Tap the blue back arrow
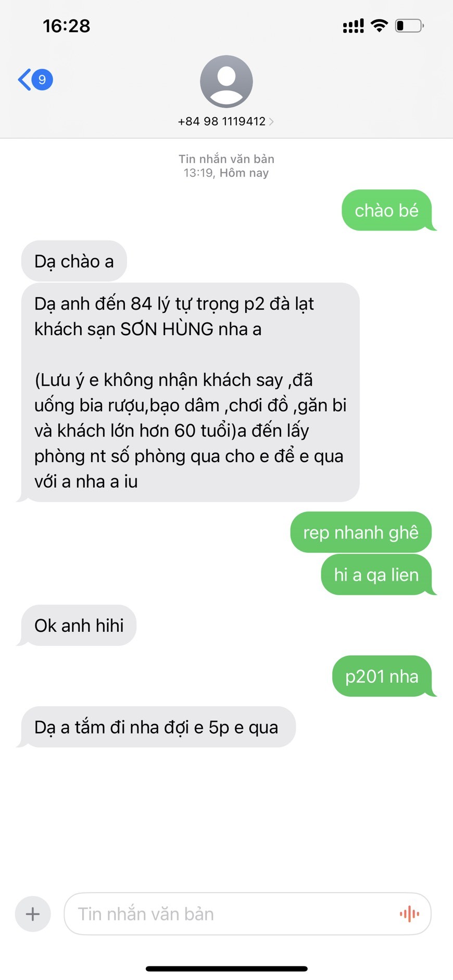The height and width of the screenshot is (980, 453). coord(24,80)
